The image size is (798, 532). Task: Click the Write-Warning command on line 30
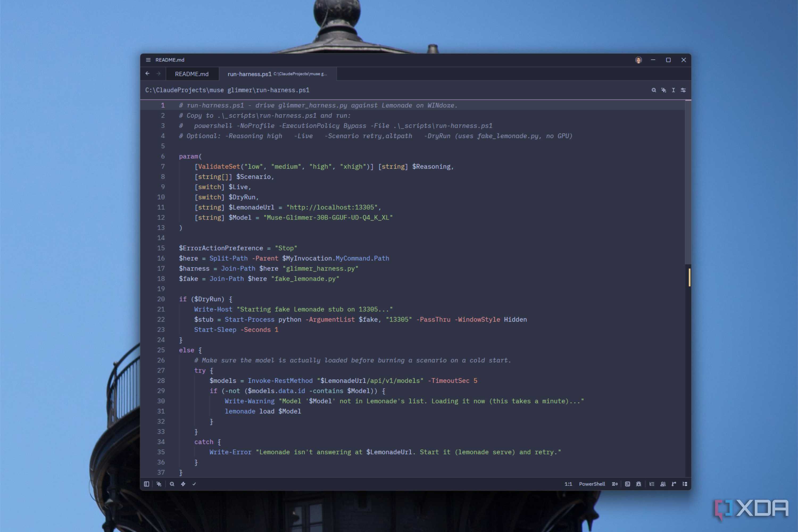(250, 401)
